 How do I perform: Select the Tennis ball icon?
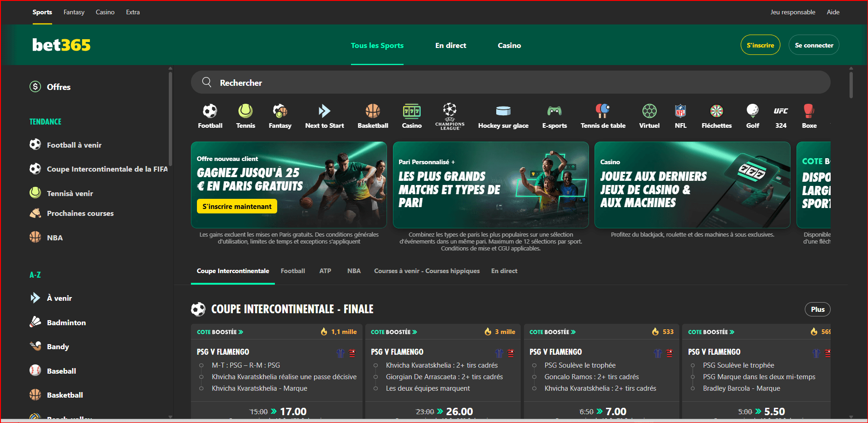pos(245,111)
